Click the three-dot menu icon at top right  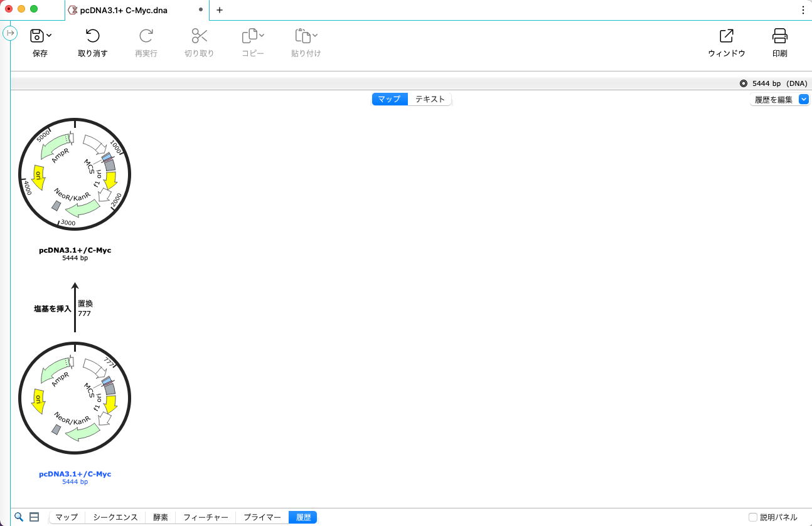point(803,10)
